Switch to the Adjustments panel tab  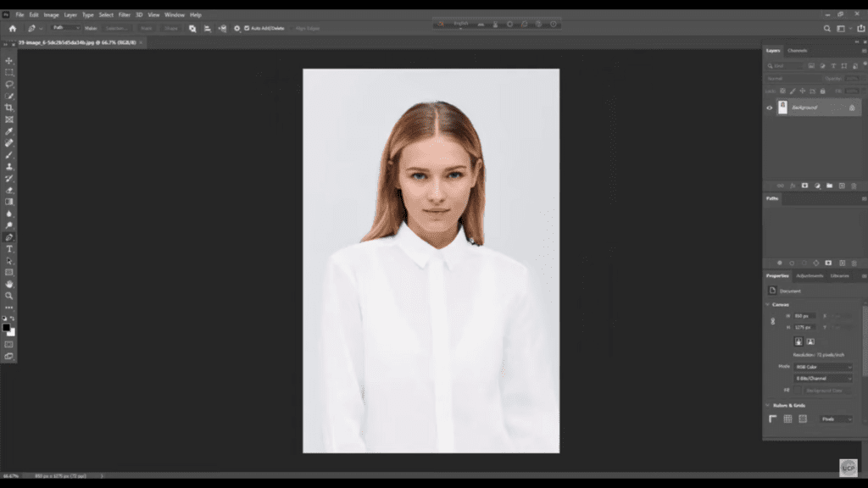click(x=809, y=275)
